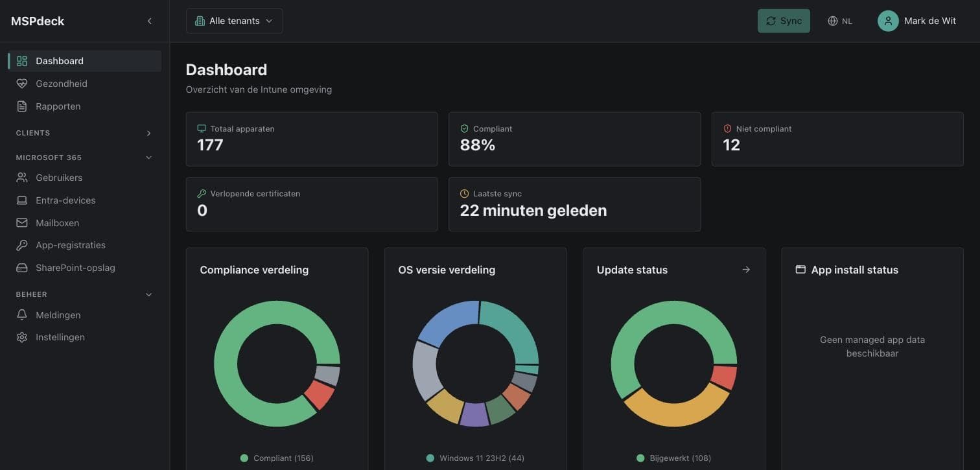Select Mailboxen from the sidebar
The width and height of the screenshot is (980, 470).
(84, 223)
